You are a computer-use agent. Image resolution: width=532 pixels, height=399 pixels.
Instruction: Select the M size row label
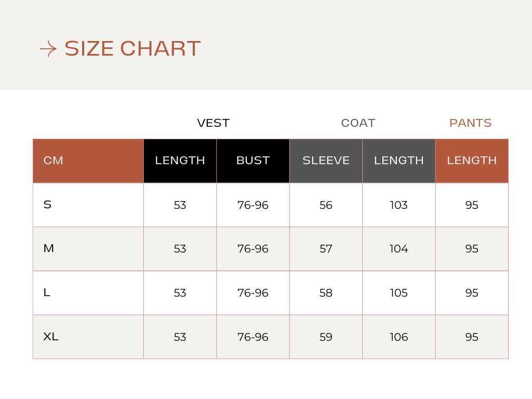(48, 249)
